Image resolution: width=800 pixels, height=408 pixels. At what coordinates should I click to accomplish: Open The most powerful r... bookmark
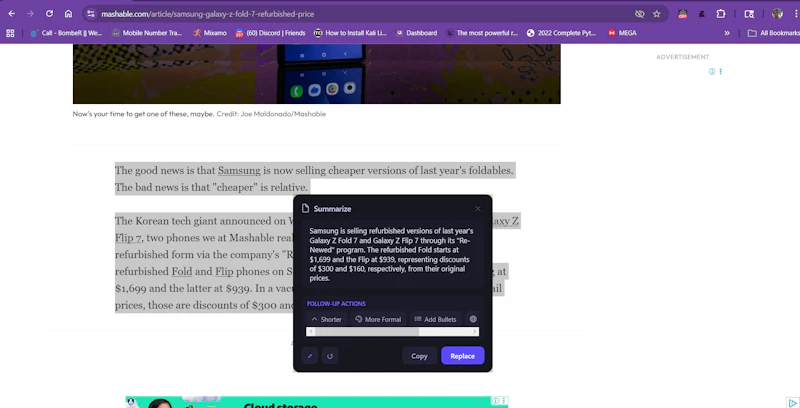point(482,33)
